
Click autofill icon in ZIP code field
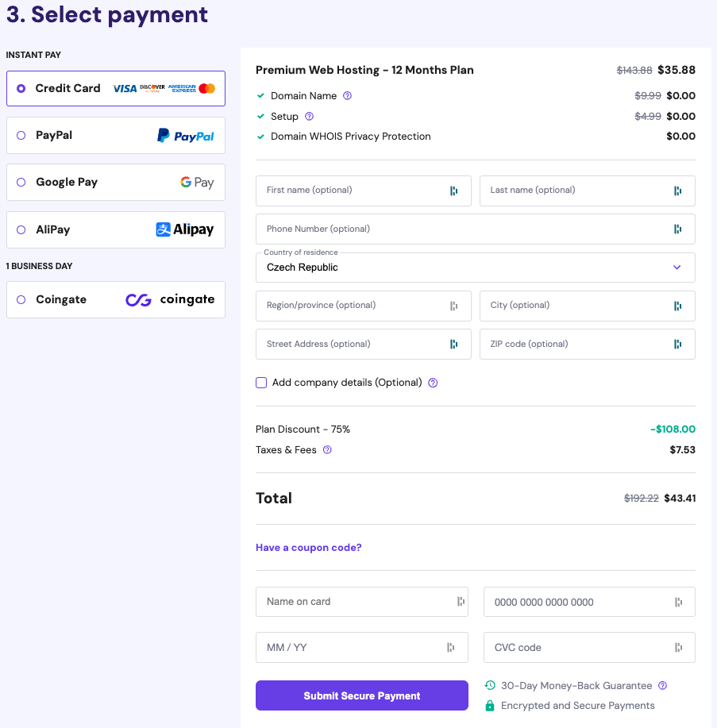click(677, 345)
